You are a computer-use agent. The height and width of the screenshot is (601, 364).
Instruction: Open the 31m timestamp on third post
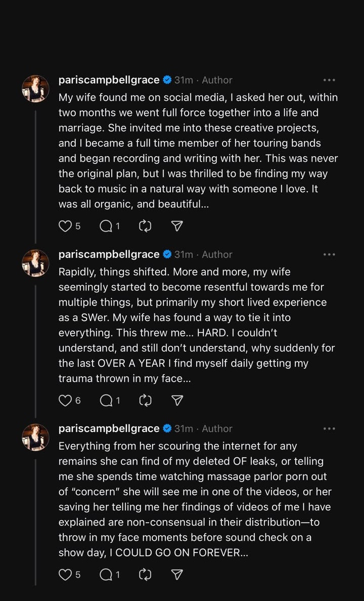coord(184,428)
